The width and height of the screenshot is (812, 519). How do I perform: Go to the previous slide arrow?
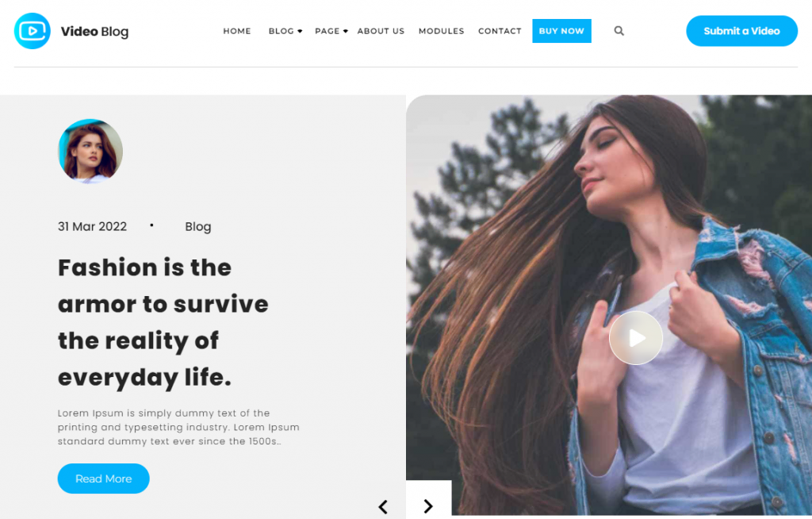coord(383,506)
